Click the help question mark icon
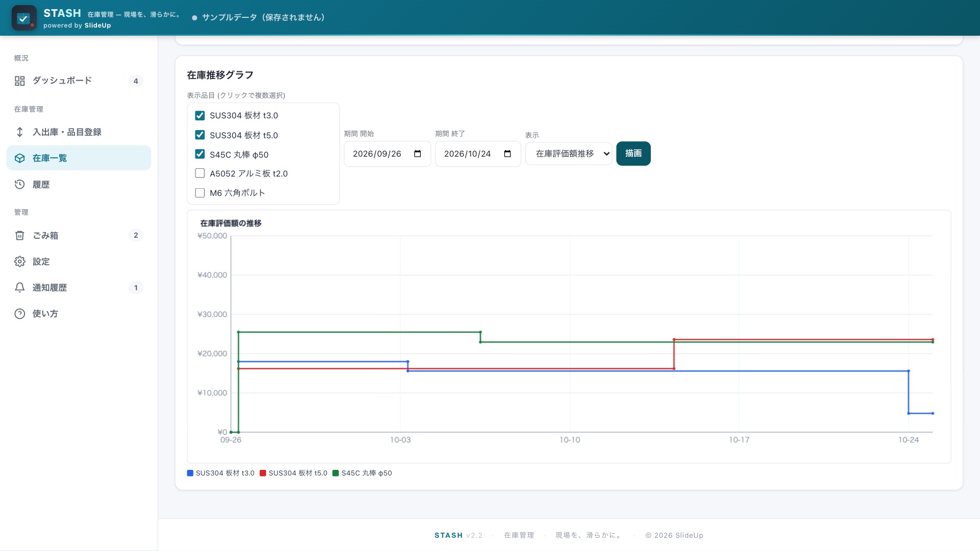 pos(19,313)
